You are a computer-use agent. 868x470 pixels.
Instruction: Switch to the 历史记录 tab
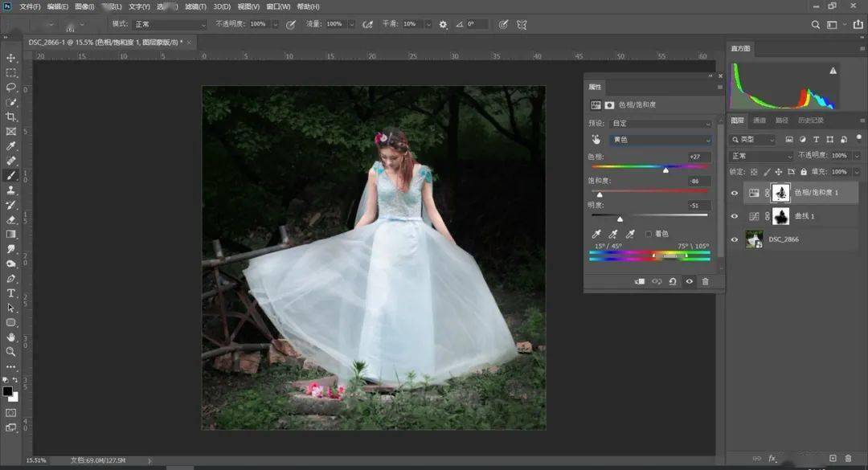pyautogui.click(x=810, y=121)
